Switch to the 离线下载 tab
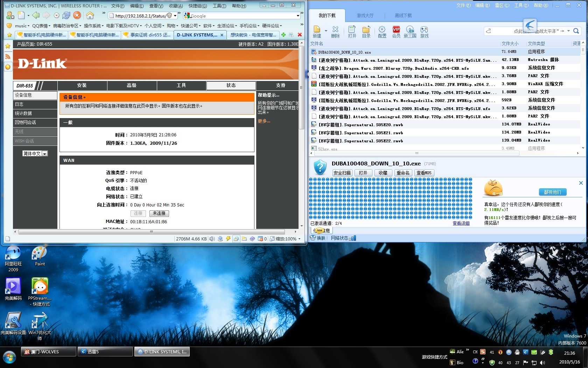This screenshot has width=588, height=368. click(x=403, y=15)
